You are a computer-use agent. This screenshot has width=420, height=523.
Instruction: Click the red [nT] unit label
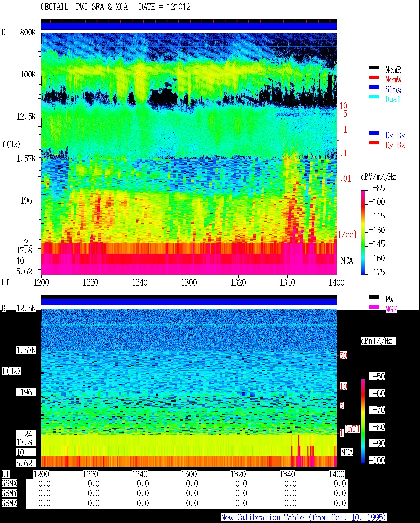(352, 428)
